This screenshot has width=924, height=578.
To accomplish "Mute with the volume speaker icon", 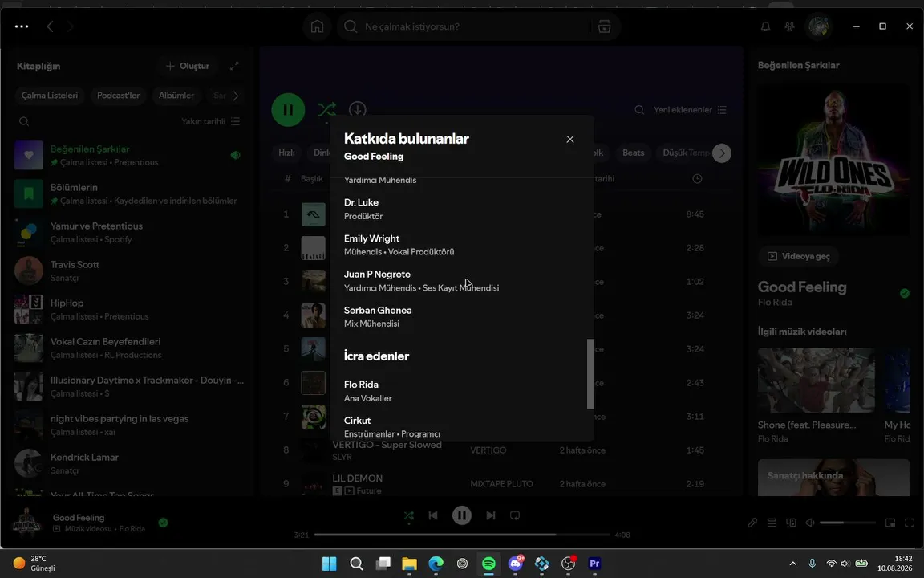I will [810, 523].
